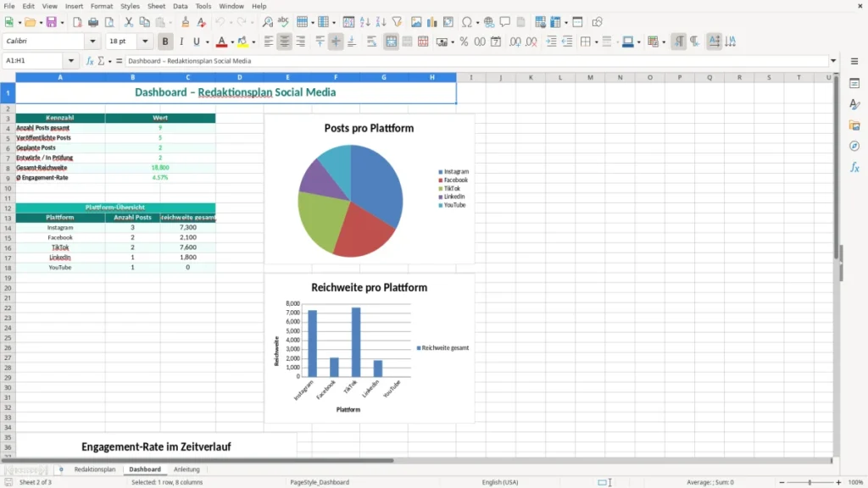Open the Format menu
The width and height of the screenshot is (868, 488).
[x=102, y=6]
